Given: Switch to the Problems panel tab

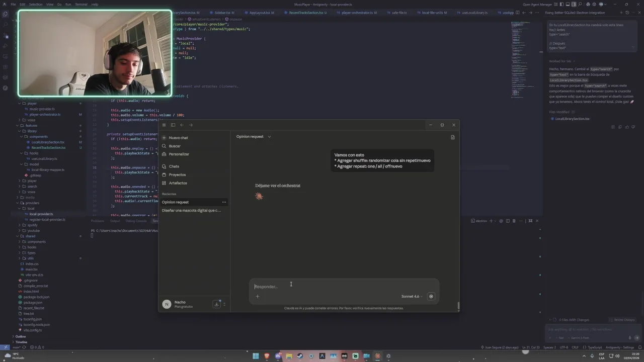Looking at the screenshot, I should coord(97,221).
